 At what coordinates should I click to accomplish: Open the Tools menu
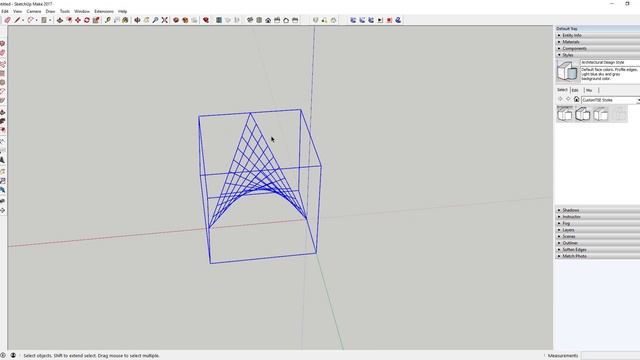click(65, 11)
